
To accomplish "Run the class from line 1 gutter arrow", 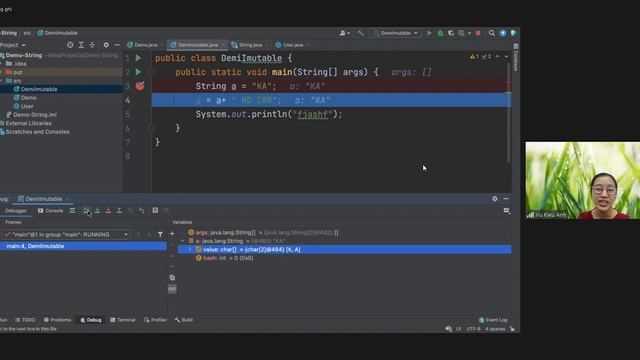I will [138, 58].
